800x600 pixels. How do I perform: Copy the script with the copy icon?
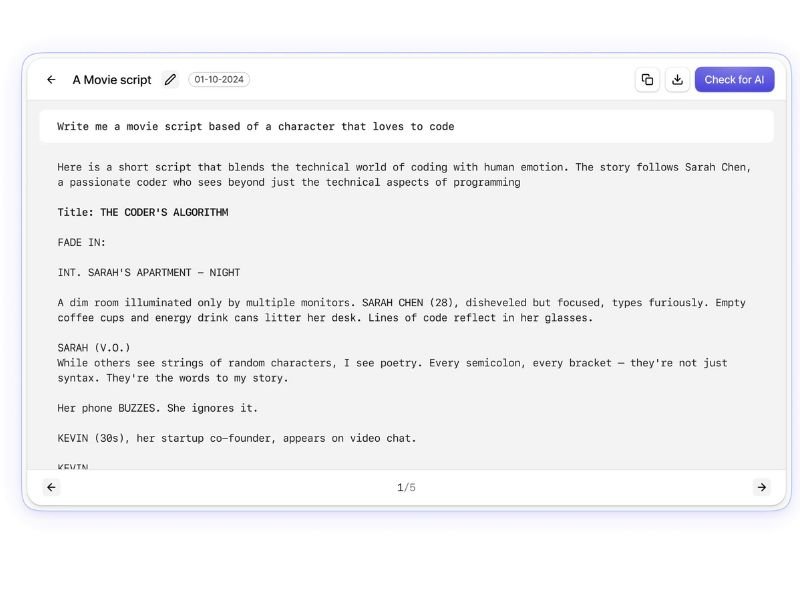pyautogui.click(x=647, y=80)
